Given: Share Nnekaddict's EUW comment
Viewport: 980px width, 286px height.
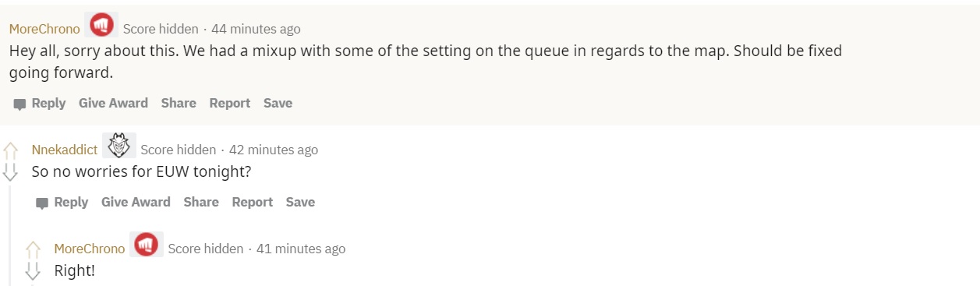Looking at the screenshot, I should [x=201, y=202].
